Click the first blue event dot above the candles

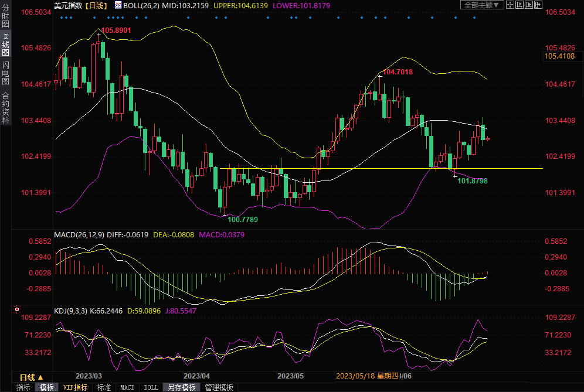[x=62, y=17]
